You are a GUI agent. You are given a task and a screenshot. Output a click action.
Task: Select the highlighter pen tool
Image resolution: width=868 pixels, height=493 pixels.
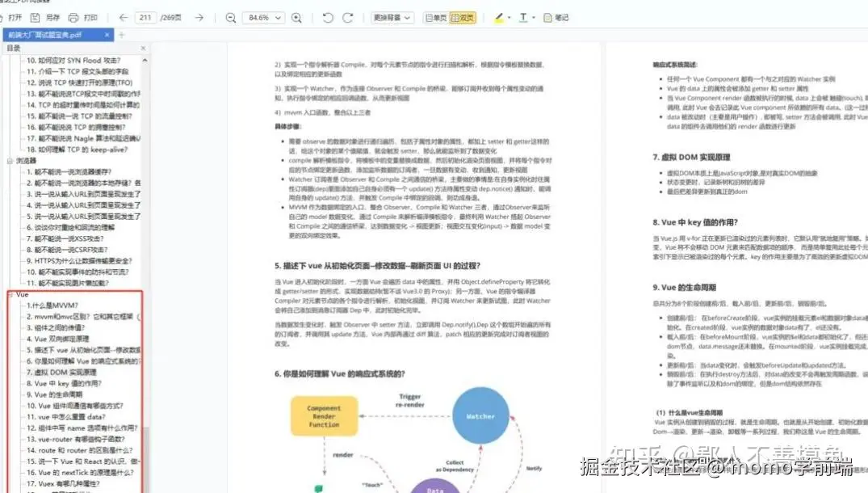pos(499,18)
